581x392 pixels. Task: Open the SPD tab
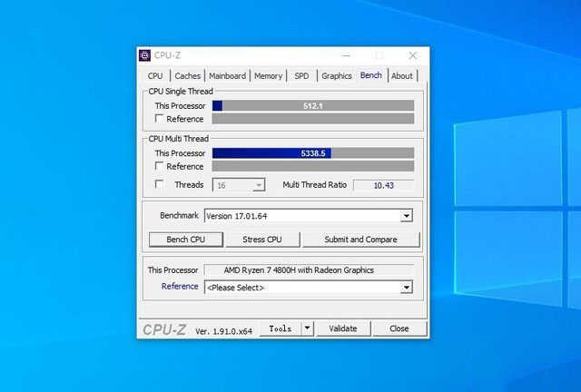tap(301, 76)
